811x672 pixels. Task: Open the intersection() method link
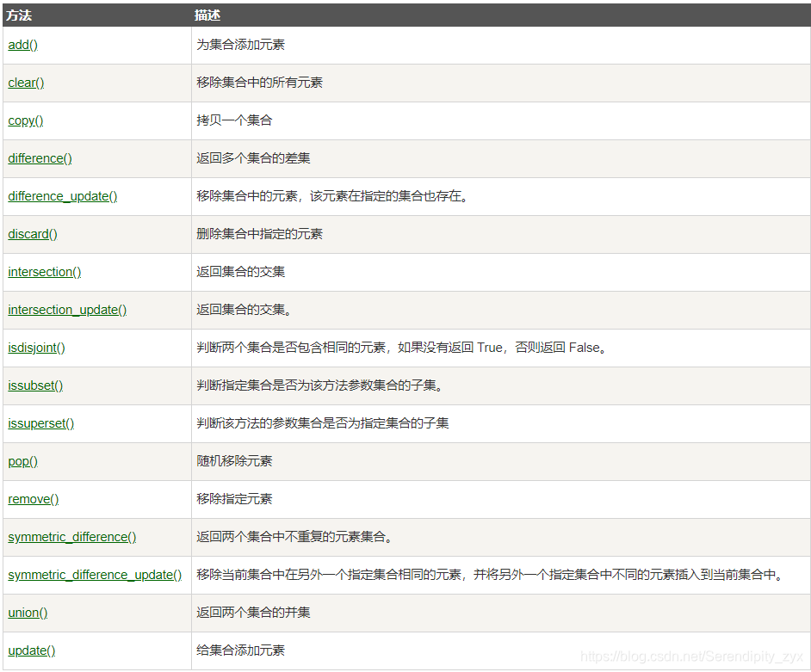tap(45, 272)
